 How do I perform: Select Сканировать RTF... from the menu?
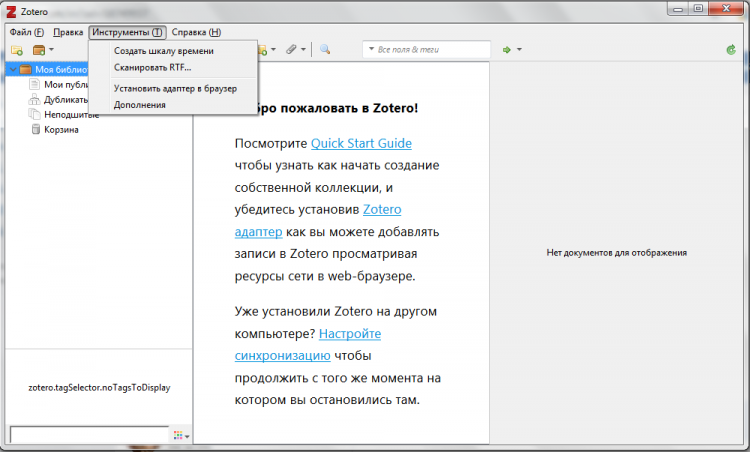click(x=152, y=67)
